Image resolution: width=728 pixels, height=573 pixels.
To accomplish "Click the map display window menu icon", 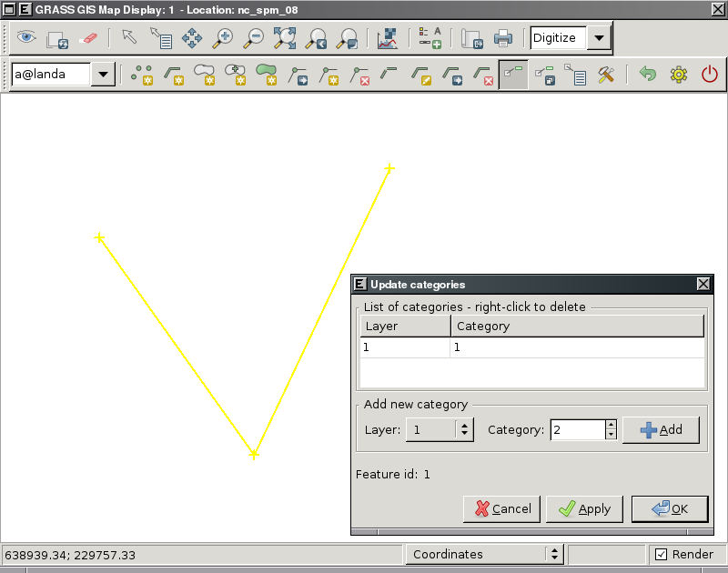I will click(x=9, y=9).
